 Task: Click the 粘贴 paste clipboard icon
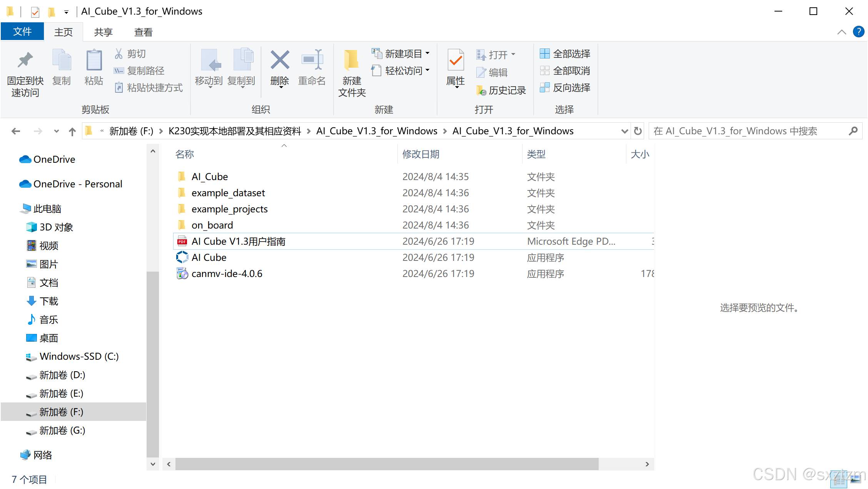[x=94, y=60]
